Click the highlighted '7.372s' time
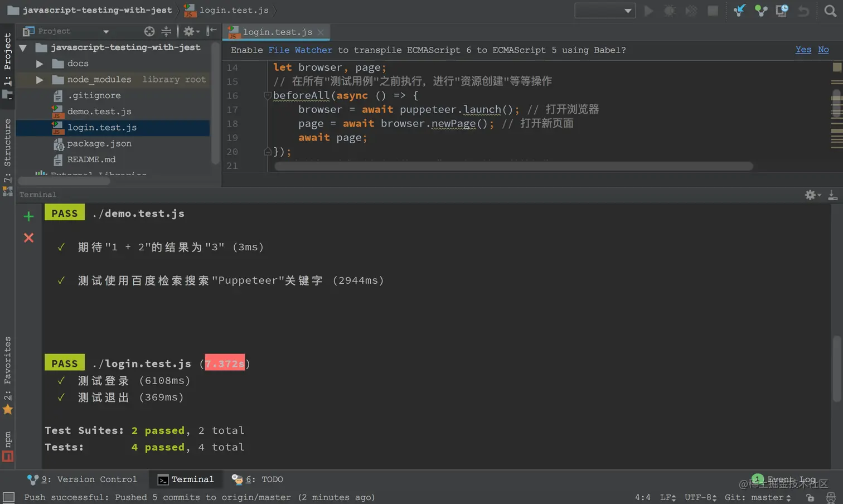The width and height of the screenshot is (843, 504). pos(225,364)
